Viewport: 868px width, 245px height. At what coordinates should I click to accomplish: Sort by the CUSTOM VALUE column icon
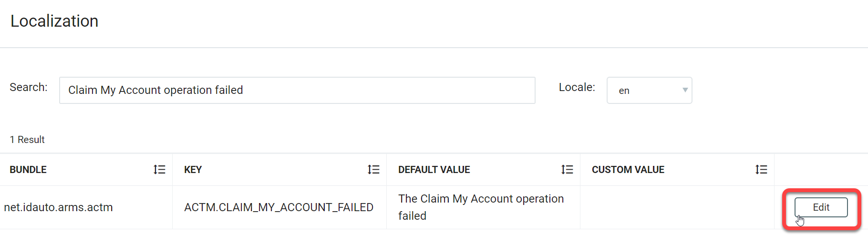[761, 170]
